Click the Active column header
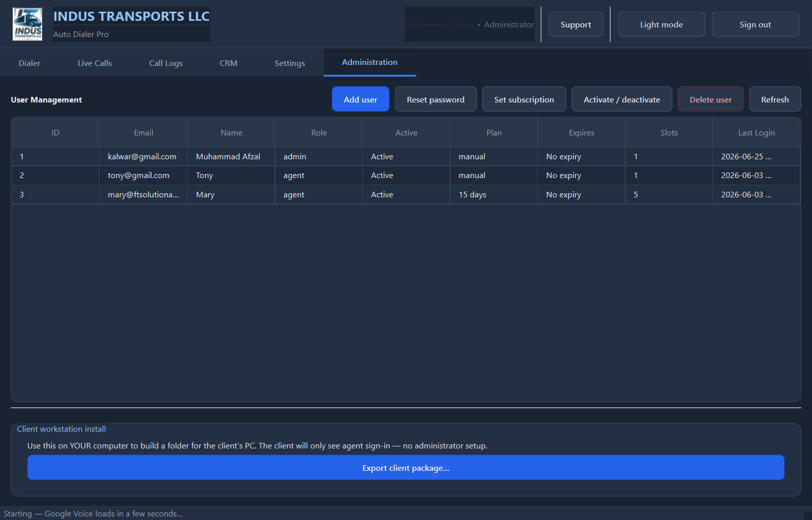 407,132
